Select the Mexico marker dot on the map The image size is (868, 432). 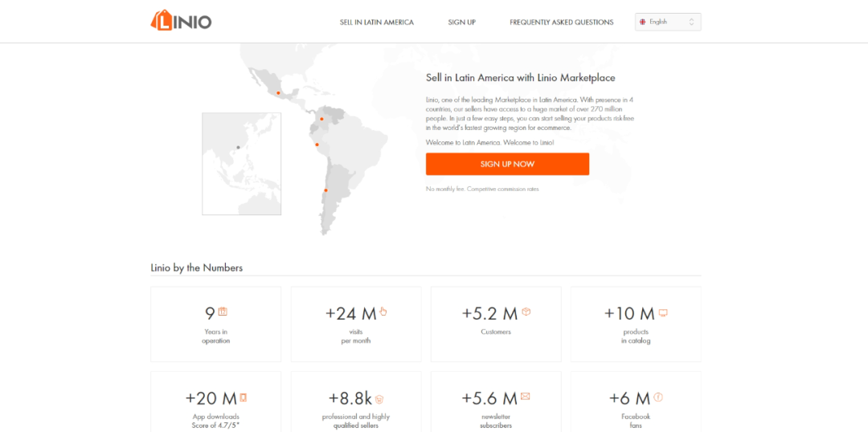coord(278,93)
